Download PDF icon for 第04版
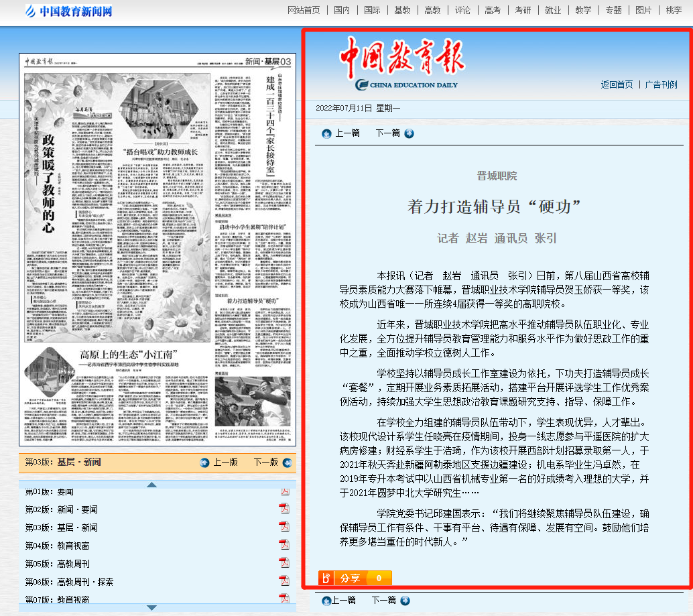The image size is (693, 616). tap(284, 544)
